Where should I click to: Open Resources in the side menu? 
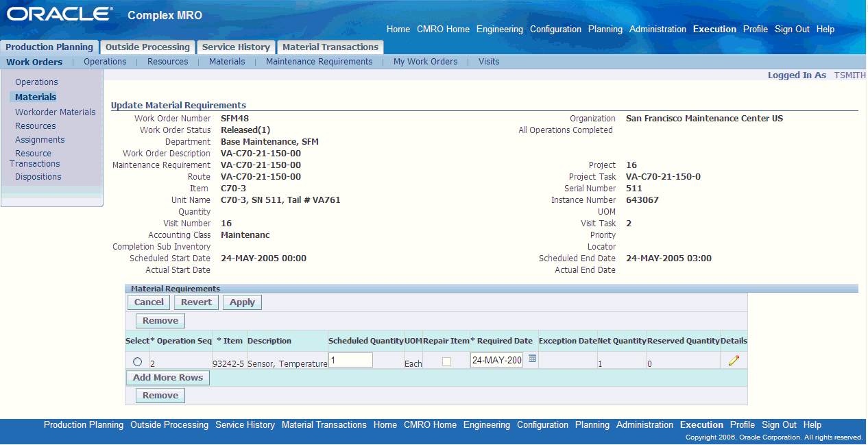tap(36, 126)
